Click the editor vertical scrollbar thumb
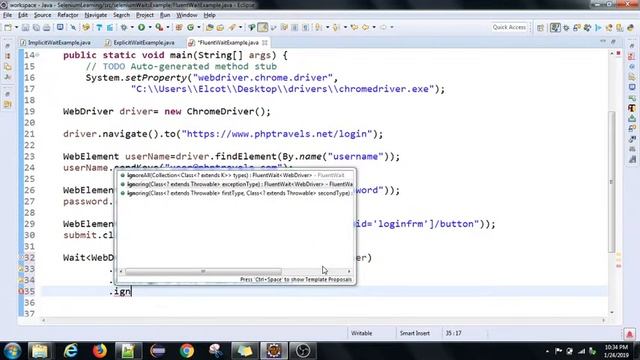 611,182
